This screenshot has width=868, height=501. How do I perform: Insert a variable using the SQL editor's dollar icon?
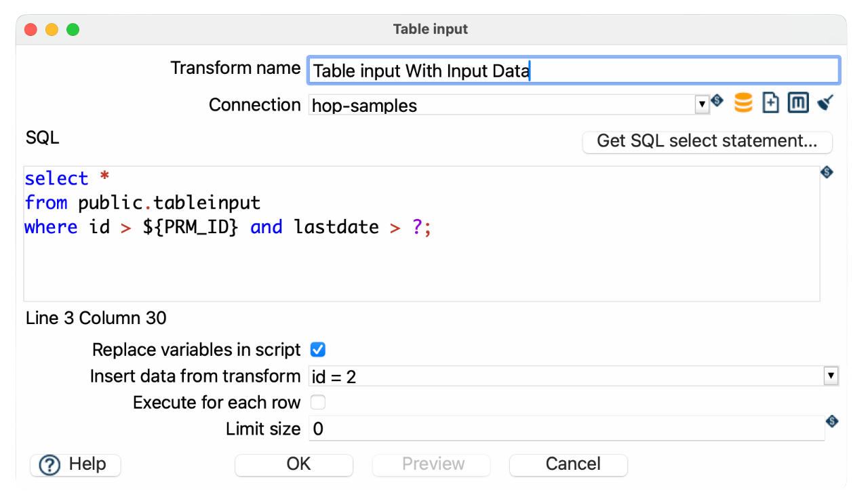(x=827, y=172)
